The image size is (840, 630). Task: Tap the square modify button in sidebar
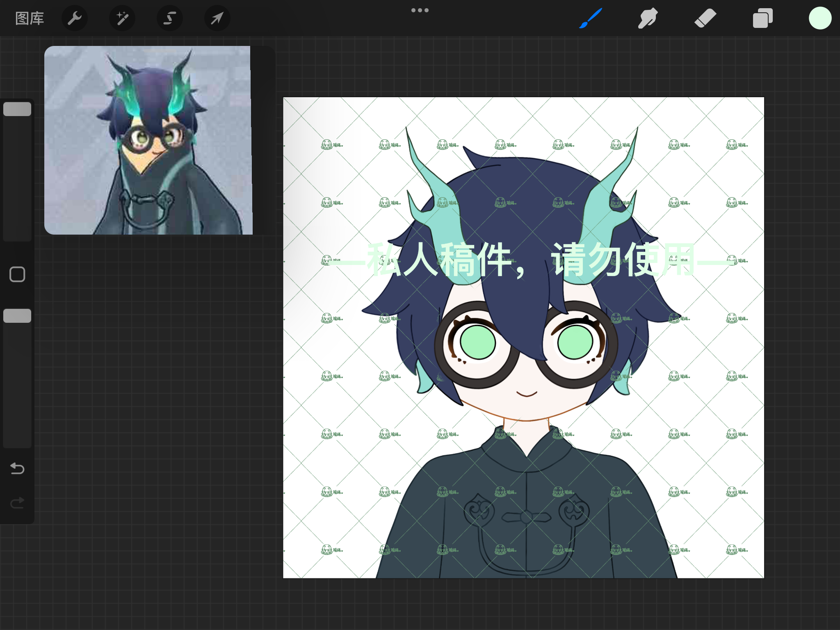click(x=17, y=274)
